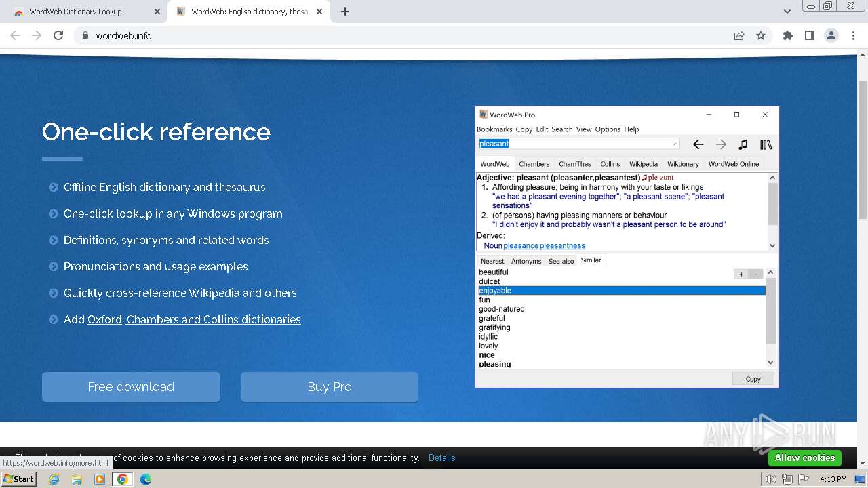Select 'enjoyable' highlighted list entry
Viewport: 868px width, 488px height.
tap(622, 291)
